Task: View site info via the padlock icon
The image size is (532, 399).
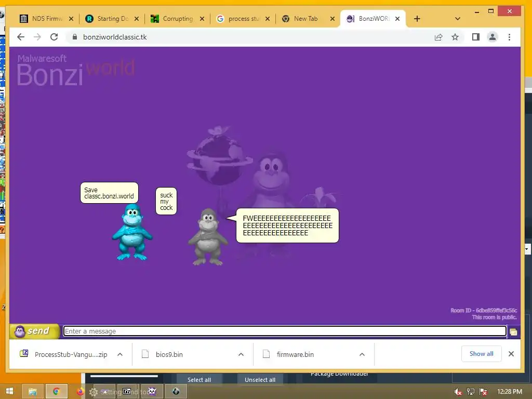Action: pos(75,37)
